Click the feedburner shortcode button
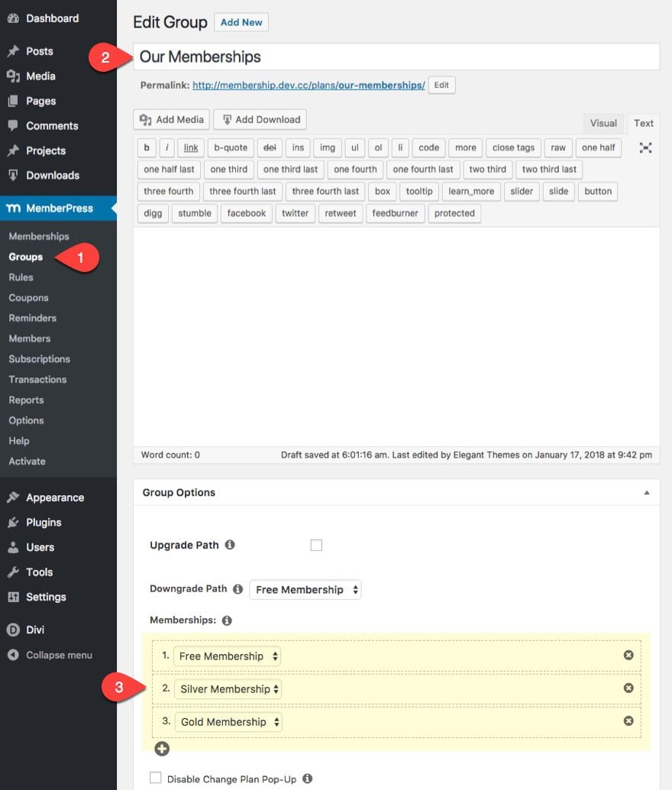Screen dimensions: 672x790 coord(395,213)
